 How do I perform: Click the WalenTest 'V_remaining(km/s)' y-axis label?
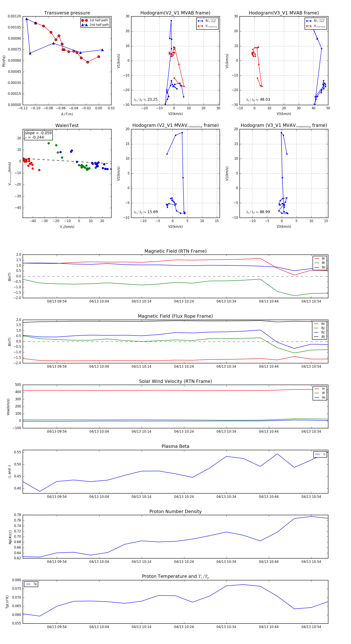10,174
